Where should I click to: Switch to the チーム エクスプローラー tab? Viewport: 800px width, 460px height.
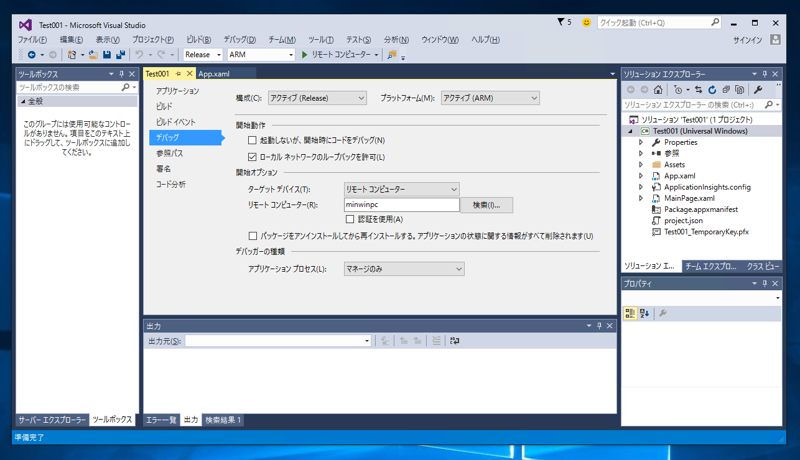pyautogui.click(x=711, y=266)
